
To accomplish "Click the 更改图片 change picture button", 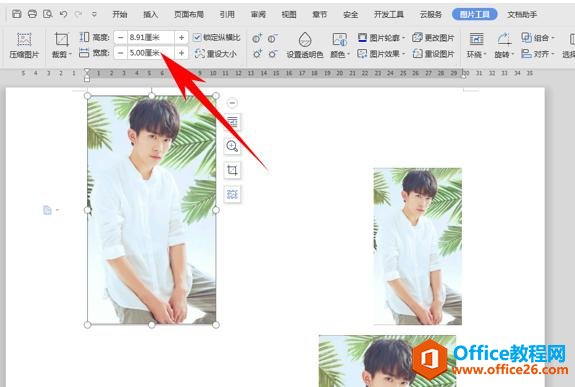I will click(433, 37).
